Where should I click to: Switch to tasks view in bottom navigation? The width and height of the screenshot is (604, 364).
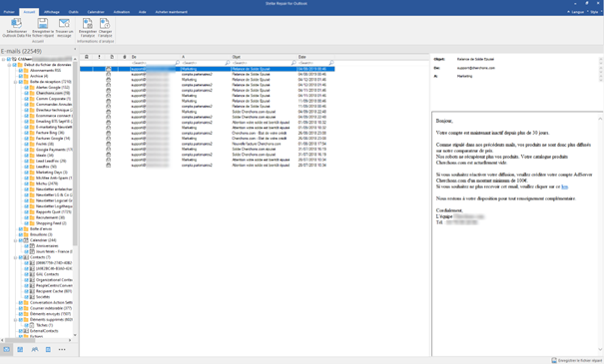pyautogui.click(x=48, y=349)
